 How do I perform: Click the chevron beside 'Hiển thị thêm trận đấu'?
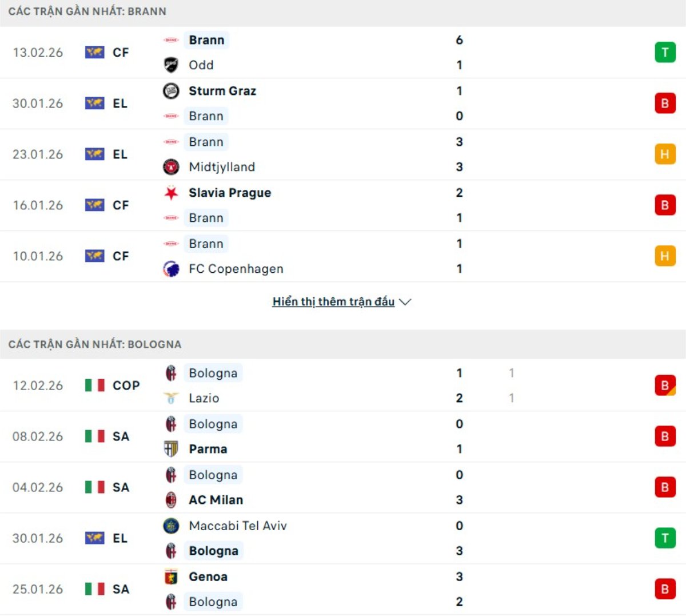[x=405, y=302]
